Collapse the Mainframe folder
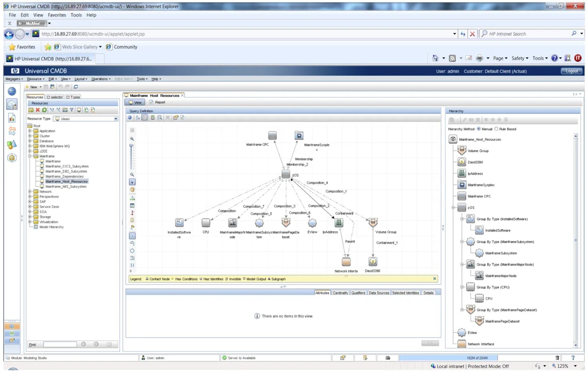The image size is (588, 373). (x=30, y=156)
